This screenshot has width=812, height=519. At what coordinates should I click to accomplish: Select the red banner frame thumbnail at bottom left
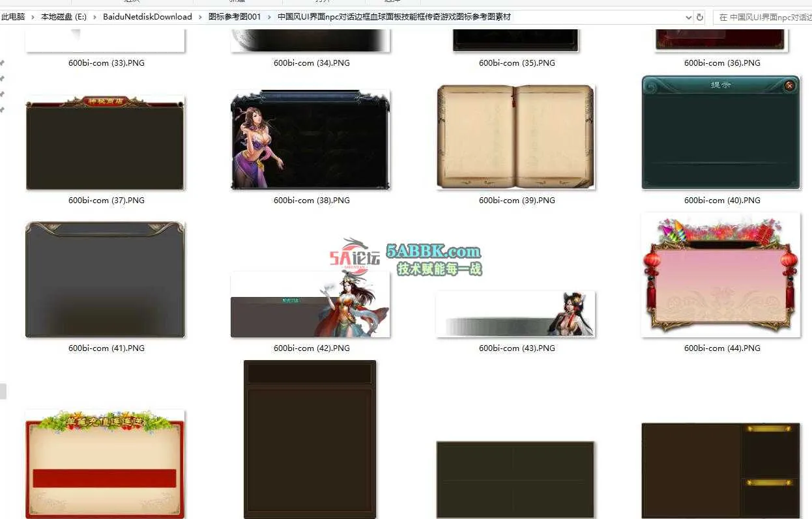click(105, 464)
